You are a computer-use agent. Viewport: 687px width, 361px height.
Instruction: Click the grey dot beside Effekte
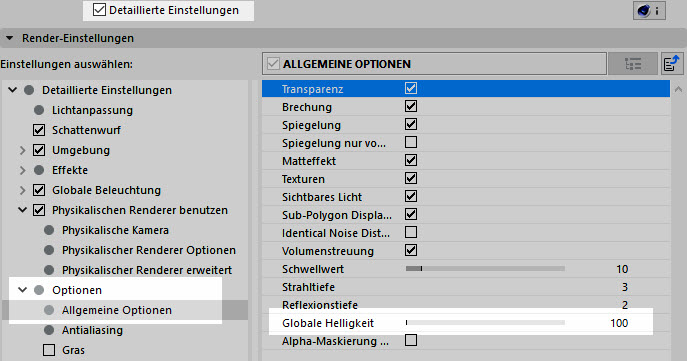tap(39, 170)
